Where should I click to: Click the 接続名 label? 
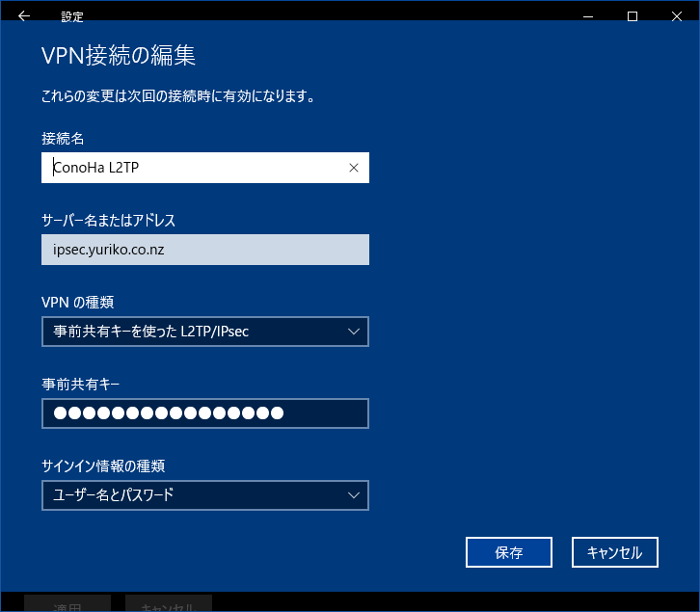click(x=63, y=138)
